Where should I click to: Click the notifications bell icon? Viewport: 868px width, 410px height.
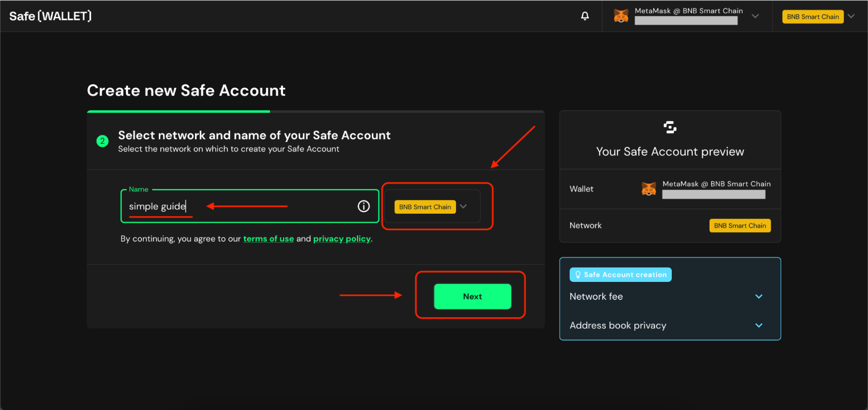coord(585,16)
